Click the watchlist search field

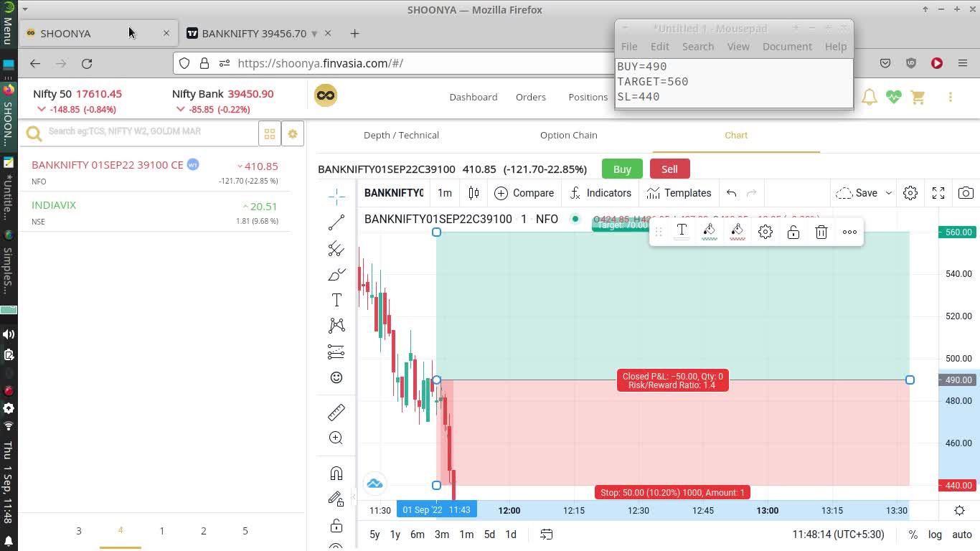tap(151, 132)
